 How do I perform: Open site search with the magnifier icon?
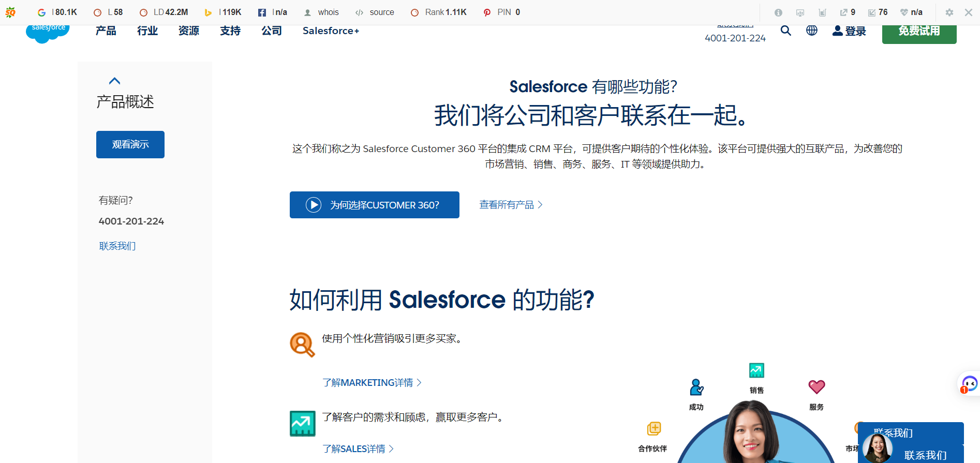(786, 31)
